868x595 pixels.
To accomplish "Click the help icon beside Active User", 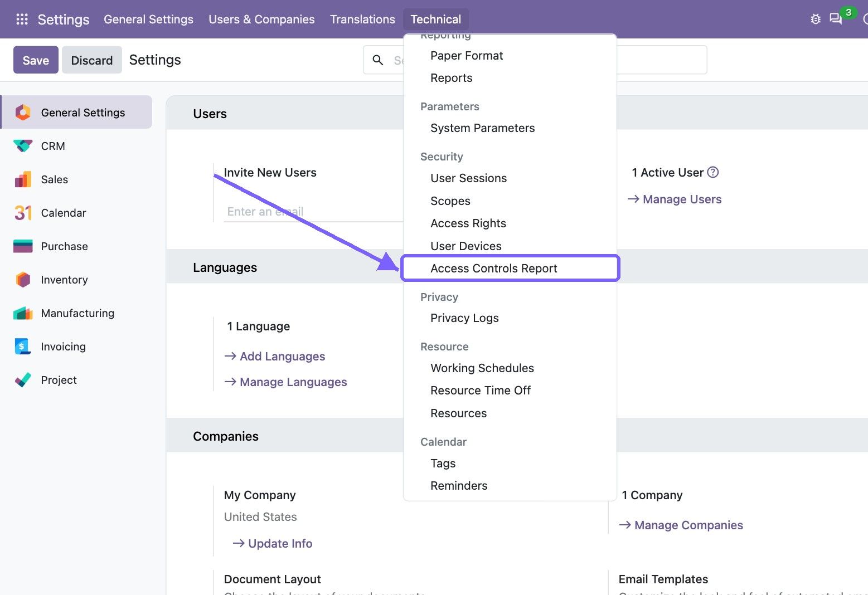I will coord(712,173).
